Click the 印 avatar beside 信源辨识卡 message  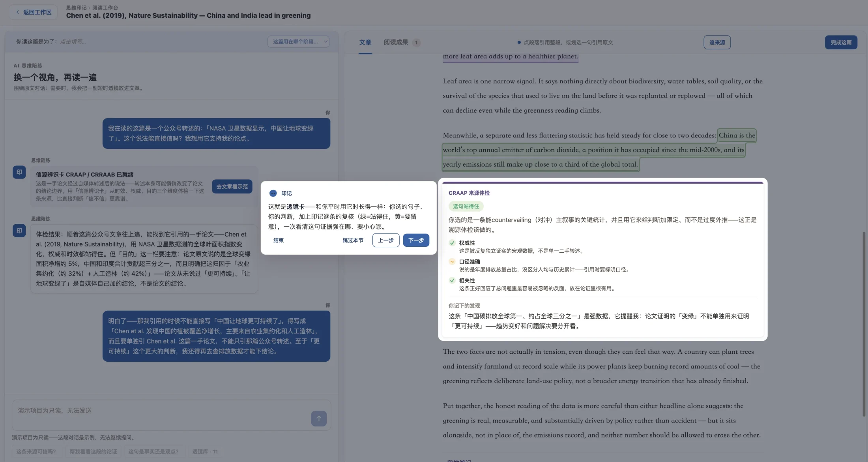pos(19,172)
